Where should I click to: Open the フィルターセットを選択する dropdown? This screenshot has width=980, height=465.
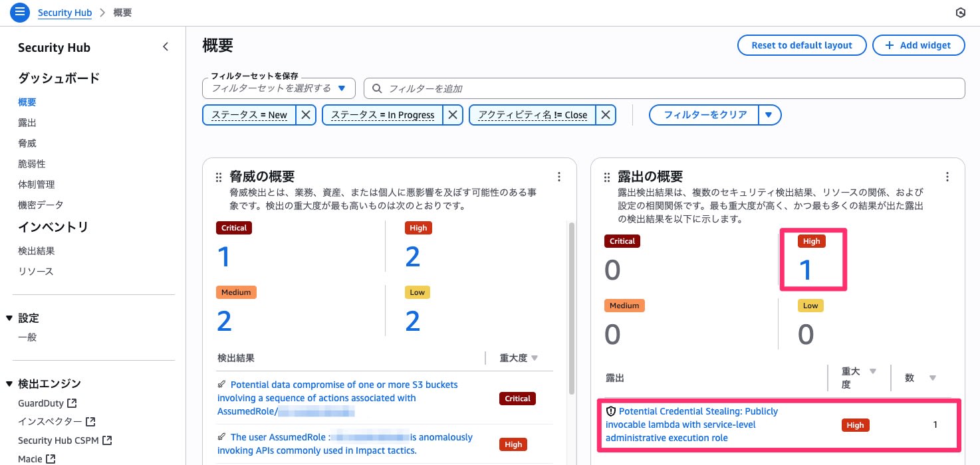point(279,88)
